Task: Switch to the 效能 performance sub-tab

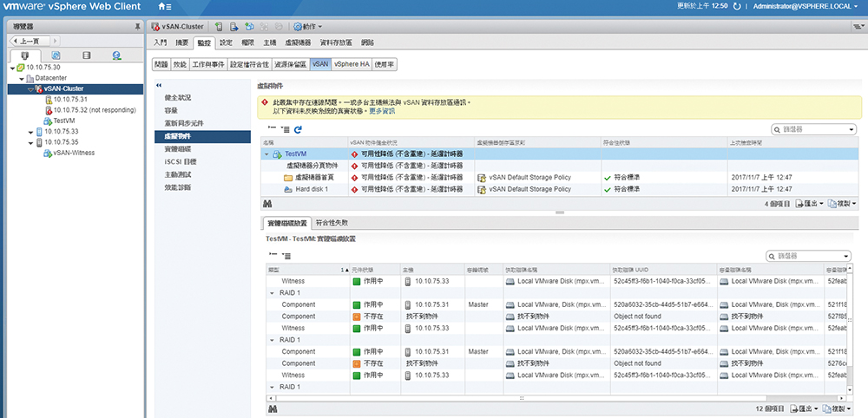Action: coord(180,64)
